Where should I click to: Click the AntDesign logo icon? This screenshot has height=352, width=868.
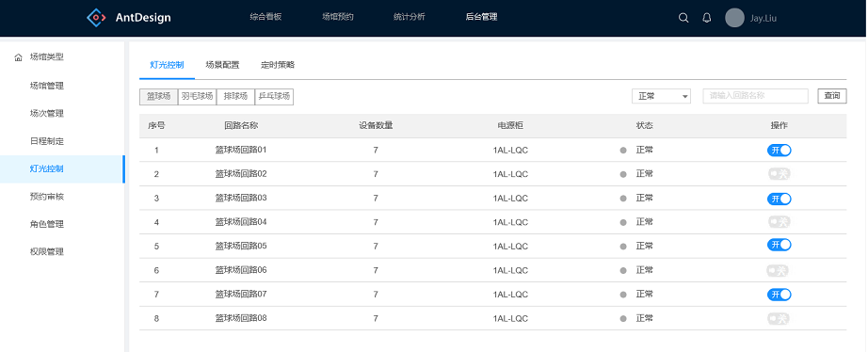96,17
